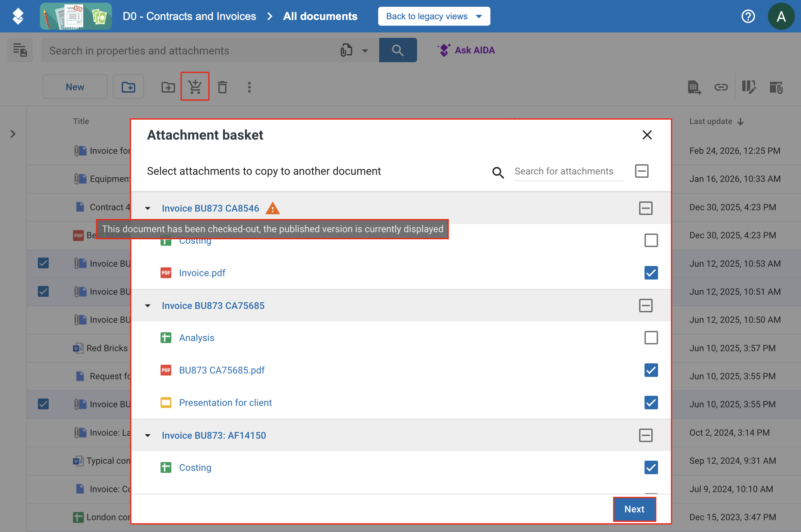Click the warning triangle on Invoice BU873 CA8546
Image resolution: width=801 pixels, height=532 pixels.
272,208
